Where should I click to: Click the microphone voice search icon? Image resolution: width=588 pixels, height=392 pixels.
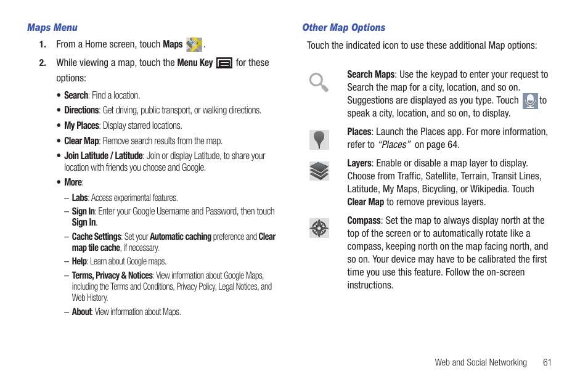tap(530, 101)
